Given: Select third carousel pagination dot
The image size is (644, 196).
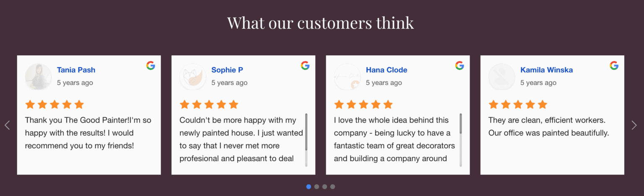Looking at the screenshot, I should pos(325,187).
